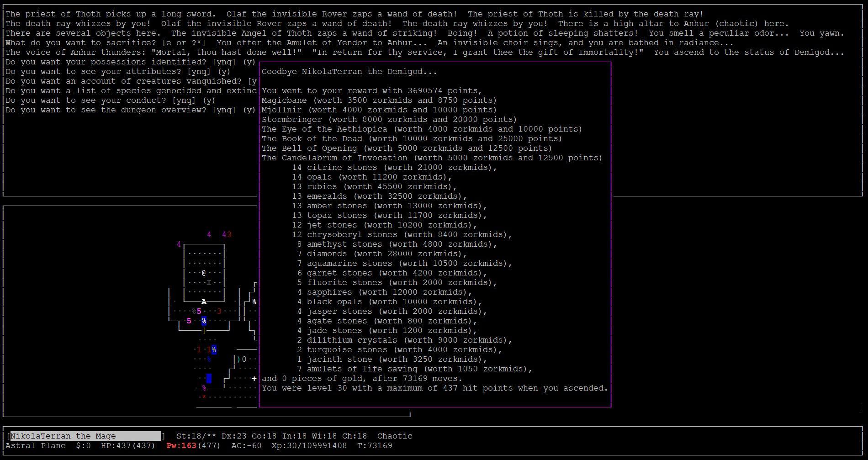This screenshot has width=868, height=460.
Task: Click the gray I remembered-monster marker
Action: [x=209, y=283]
